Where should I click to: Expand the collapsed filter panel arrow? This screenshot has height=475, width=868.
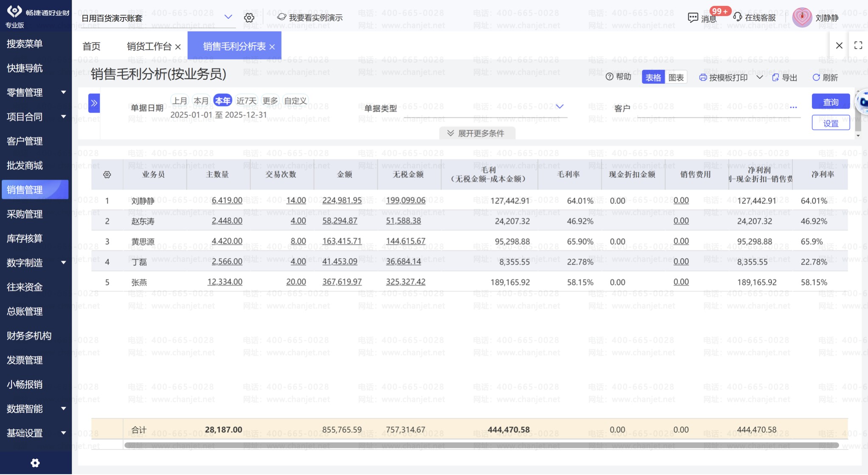click(94, 103)
